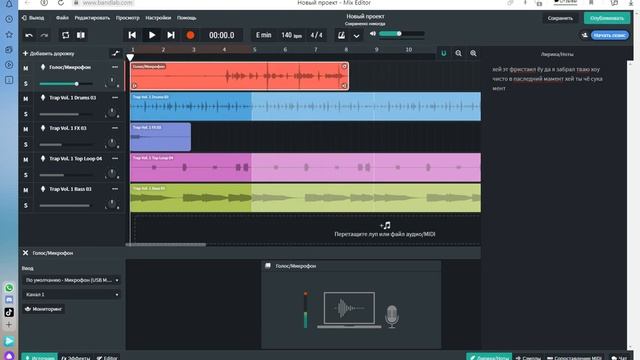Solo the Trap Vol. 1 Drums 03 track
Image resolution: width=640 pixels, height=360 pixels.
click(26, 114)
